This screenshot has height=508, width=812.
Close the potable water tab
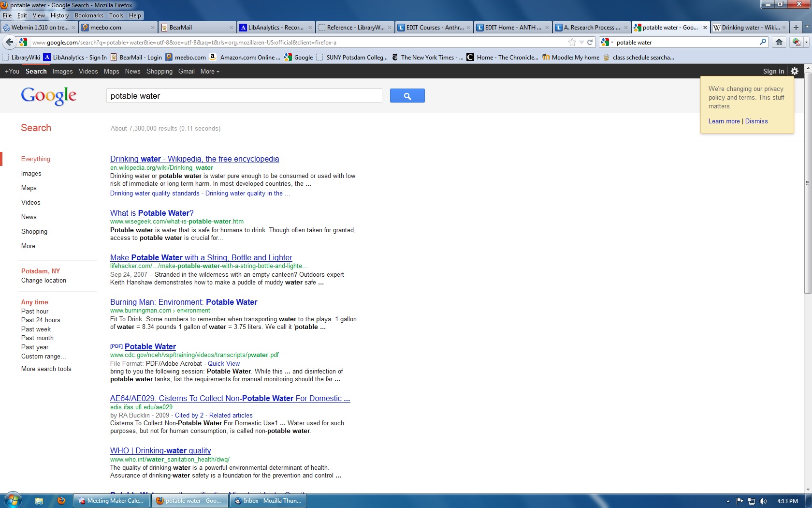tap(705, 28)
